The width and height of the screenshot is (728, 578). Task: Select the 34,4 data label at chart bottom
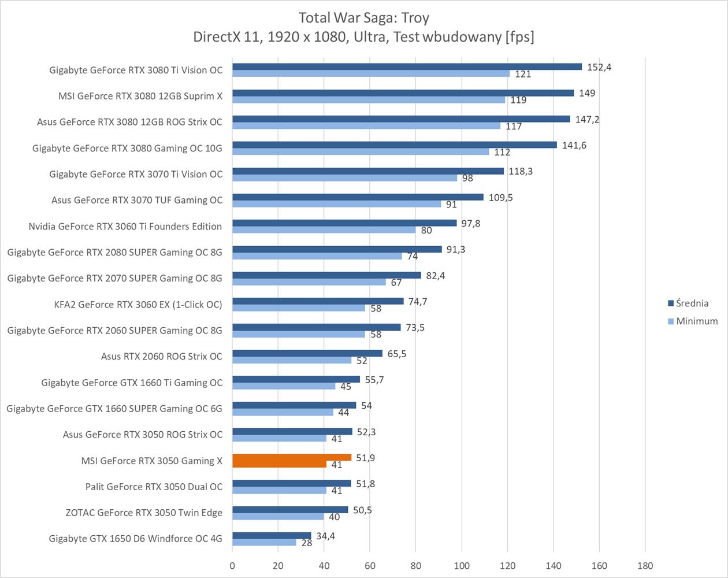[x=325, y=536]
